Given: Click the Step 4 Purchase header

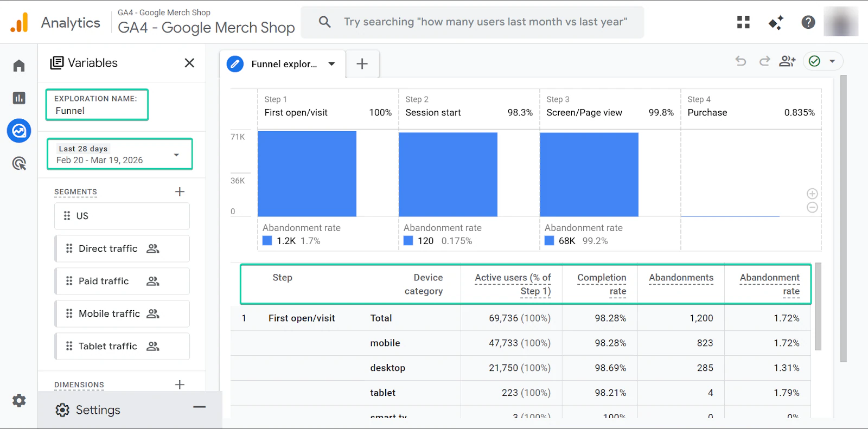Looking at the screenshot, I should click(x=751, y=106).
